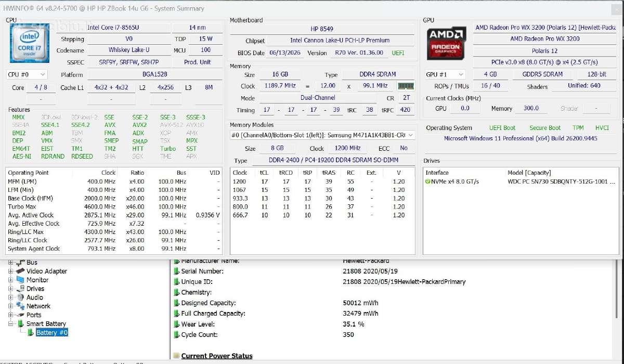Click the icon beside Current Power Status
The height and width of the screenshot is (364, 624).
pyautogui.click(x=176, y=356)
